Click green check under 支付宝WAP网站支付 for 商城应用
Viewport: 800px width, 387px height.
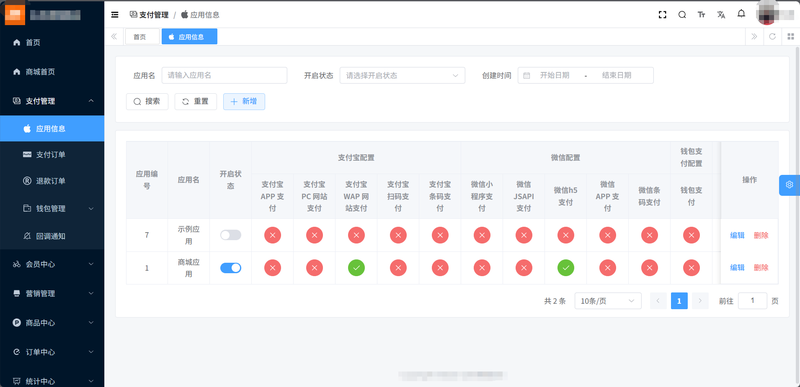(x=356, y=267)
